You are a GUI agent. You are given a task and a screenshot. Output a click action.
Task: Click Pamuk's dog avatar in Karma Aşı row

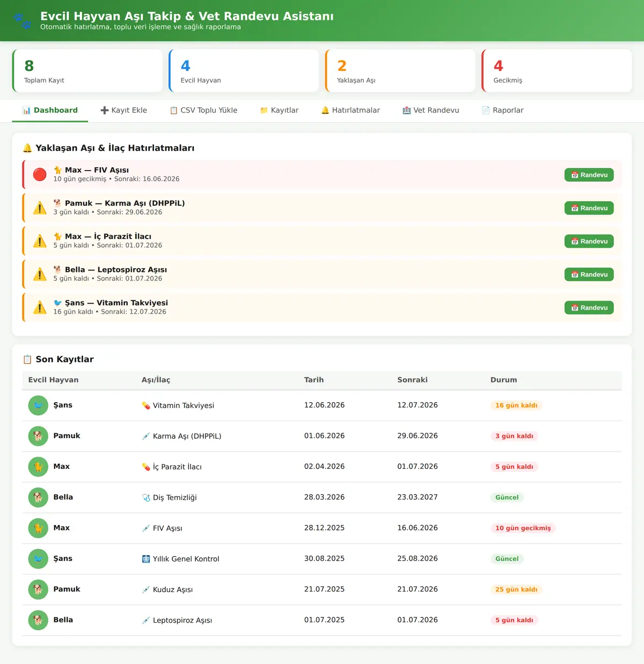tap(38, 436)
